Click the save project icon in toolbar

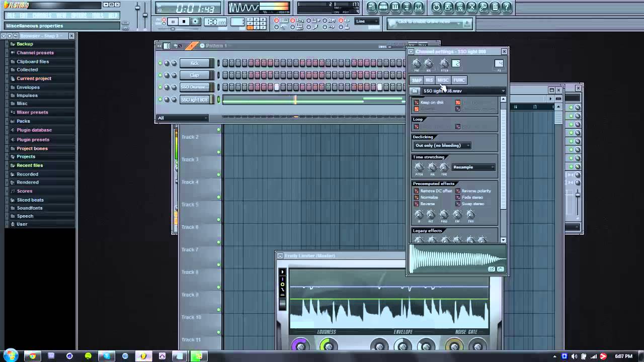(x=448, y=7)
